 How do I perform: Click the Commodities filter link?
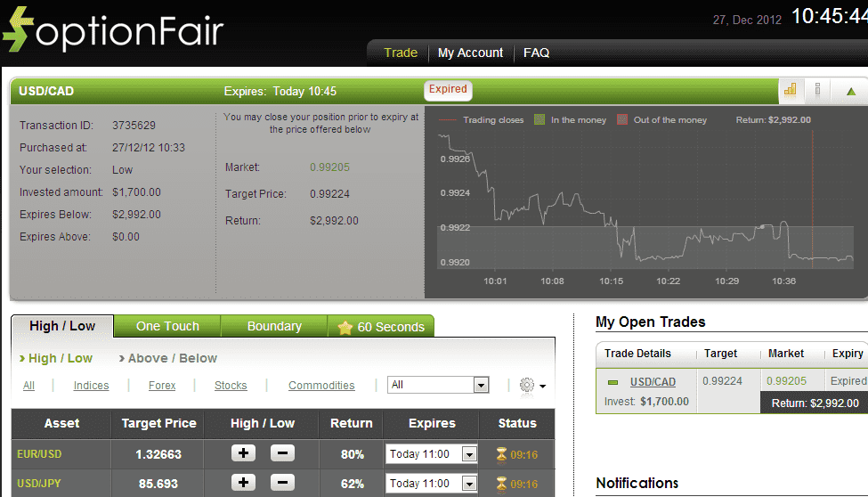321,386
